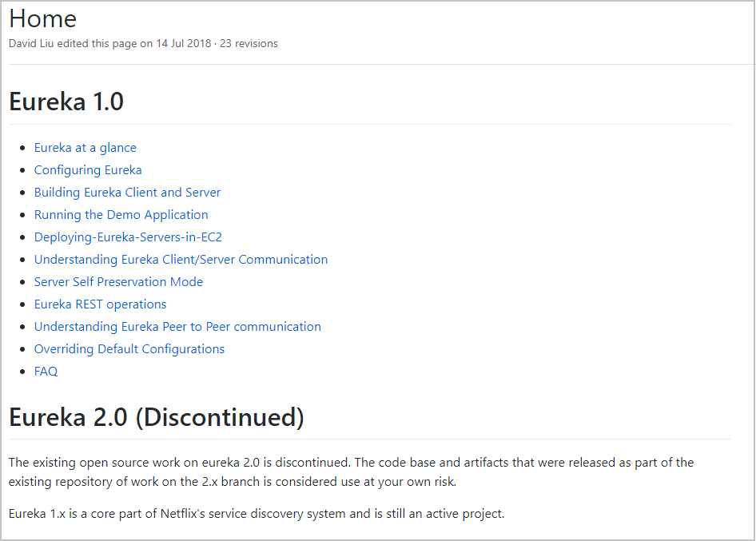Screen dimensions: 756x541
Task: Open Understanding Eureka Peer to Peer communication
Action: coord(177,326)
